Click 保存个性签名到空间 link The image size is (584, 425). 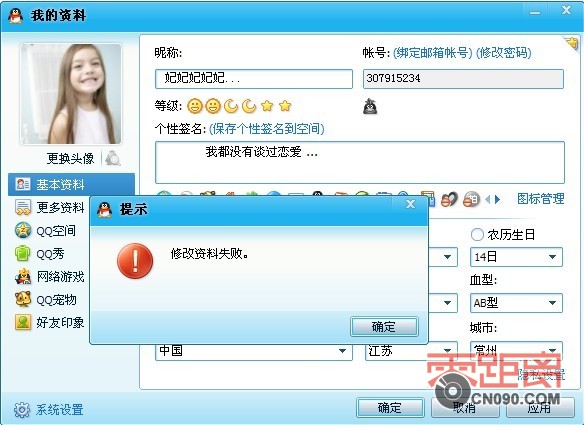(x=266, y=129)
